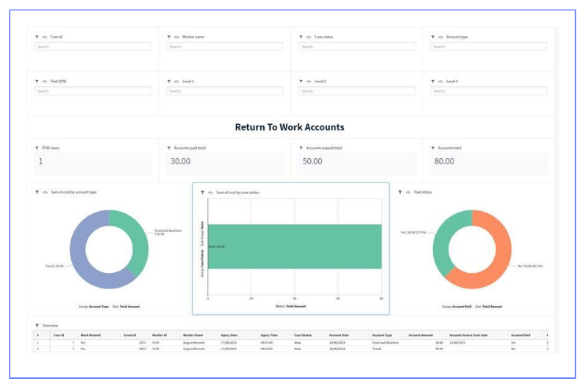The image size is (583, 392).
Task: Click the code icon next to Case status
Action: coord(309,37)
